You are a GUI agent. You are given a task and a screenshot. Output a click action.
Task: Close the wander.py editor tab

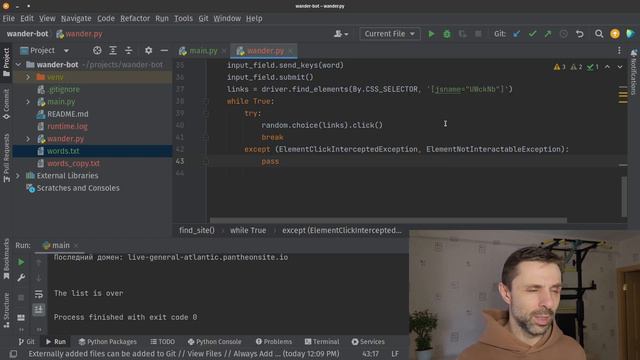[x=290, y=51]
